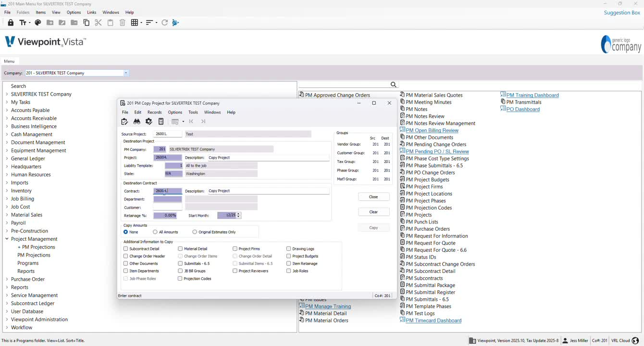Expand the General Ledger tree node

pos(7,159)
